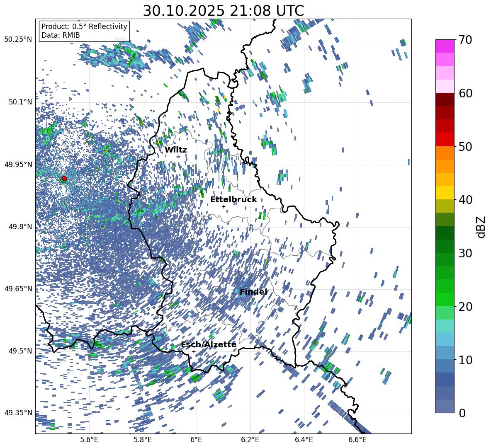The image size is (491, 448).
Task: Click the 30 tick on the colorbar
Action: click(x=465, y=253)
